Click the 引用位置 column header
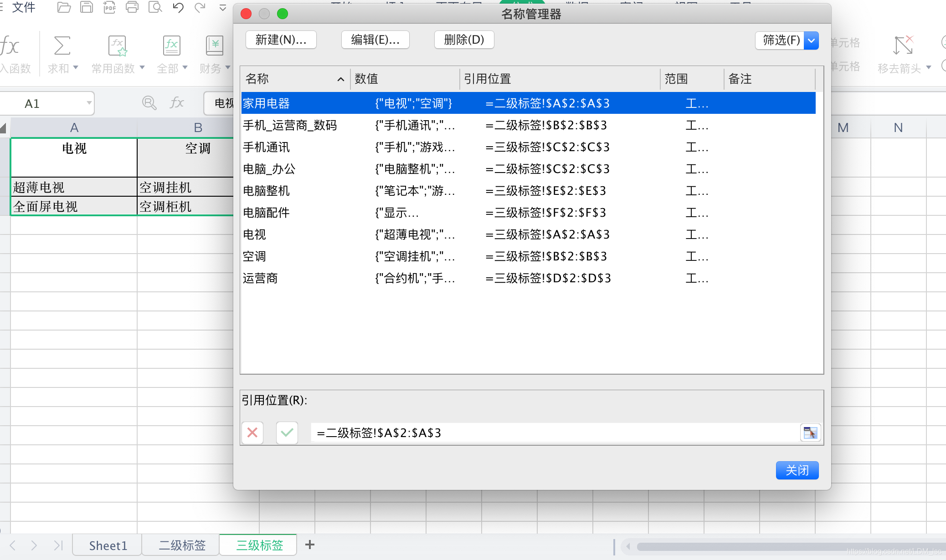Screen dimensions: 946x560 560,79
